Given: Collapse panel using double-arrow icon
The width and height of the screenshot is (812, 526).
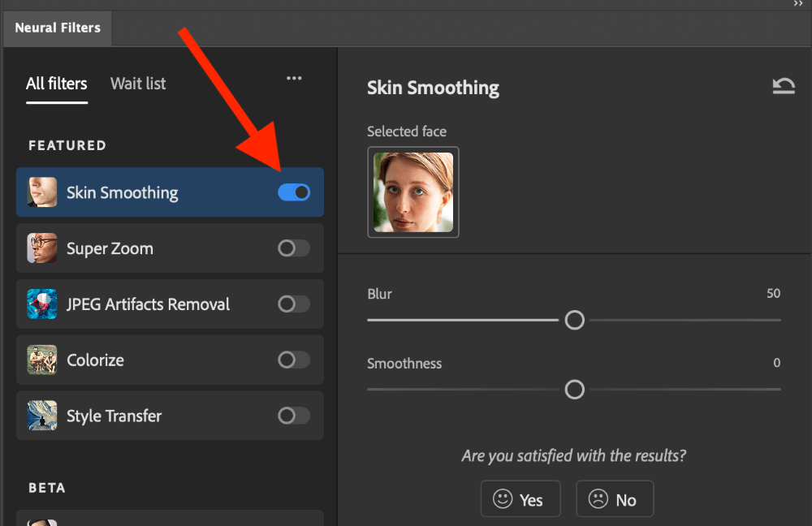Looking at the screenshot, I should pyautogui.click(x=797, y=4).
